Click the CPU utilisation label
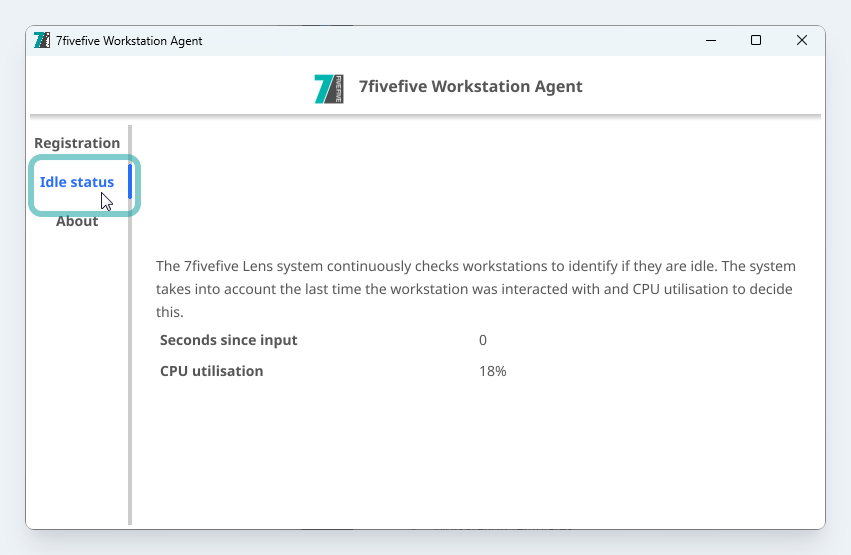 (212, 371)
